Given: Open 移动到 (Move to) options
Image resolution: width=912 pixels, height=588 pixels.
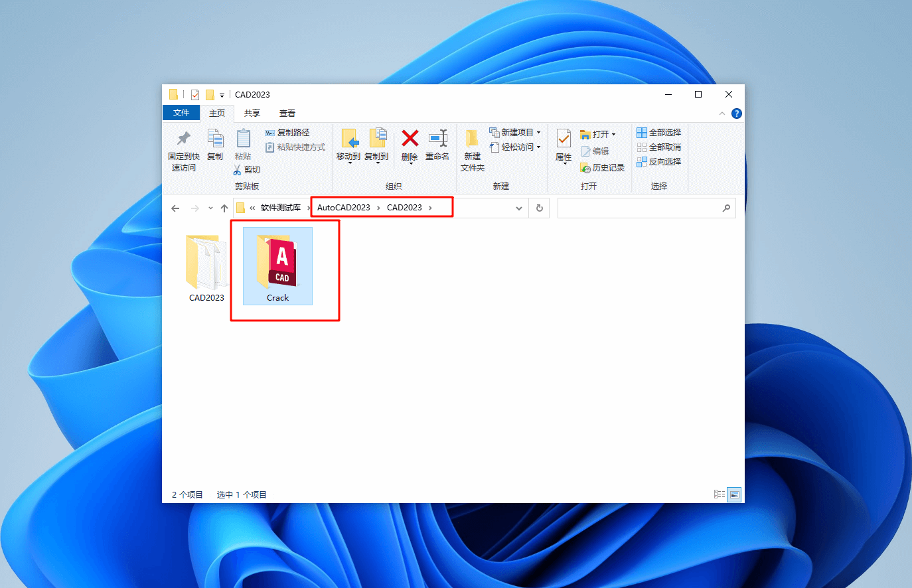Looking at the screenshot, I should [x=350, y=147].
